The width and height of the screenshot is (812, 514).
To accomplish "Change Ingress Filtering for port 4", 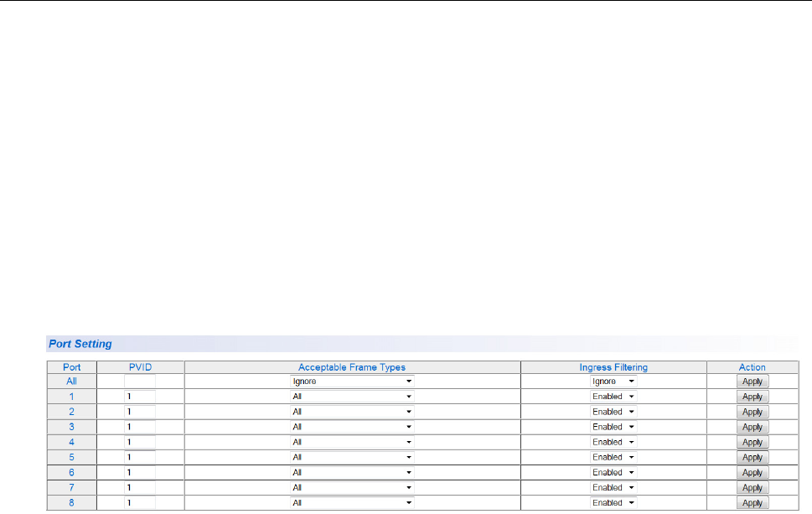I will coord(613,442).
